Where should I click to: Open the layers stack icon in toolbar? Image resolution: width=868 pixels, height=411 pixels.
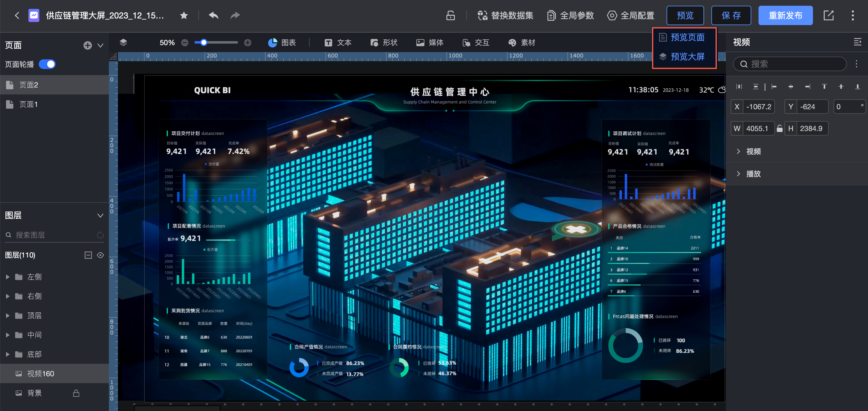pos(123,42)
